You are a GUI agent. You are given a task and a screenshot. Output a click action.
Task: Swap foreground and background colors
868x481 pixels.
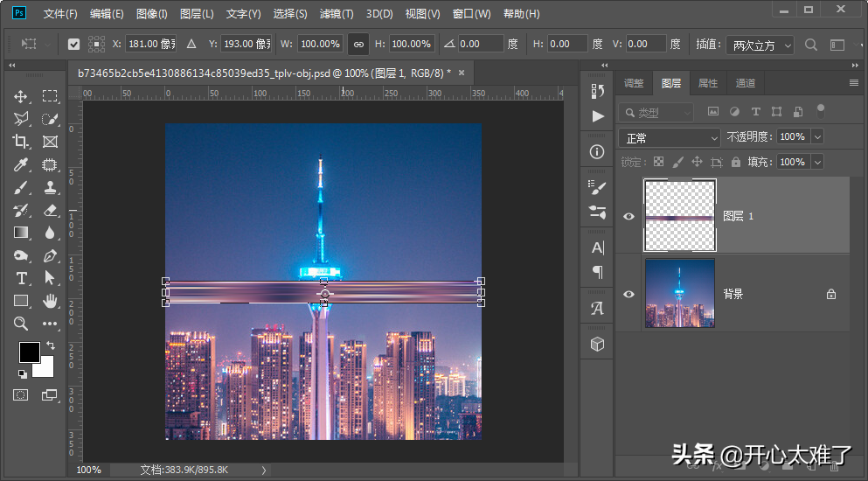51,345
